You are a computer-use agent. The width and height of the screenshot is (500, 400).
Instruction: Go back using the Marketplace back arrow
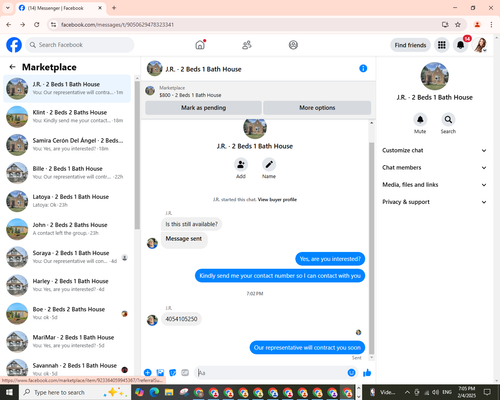[x=13, y=67]
